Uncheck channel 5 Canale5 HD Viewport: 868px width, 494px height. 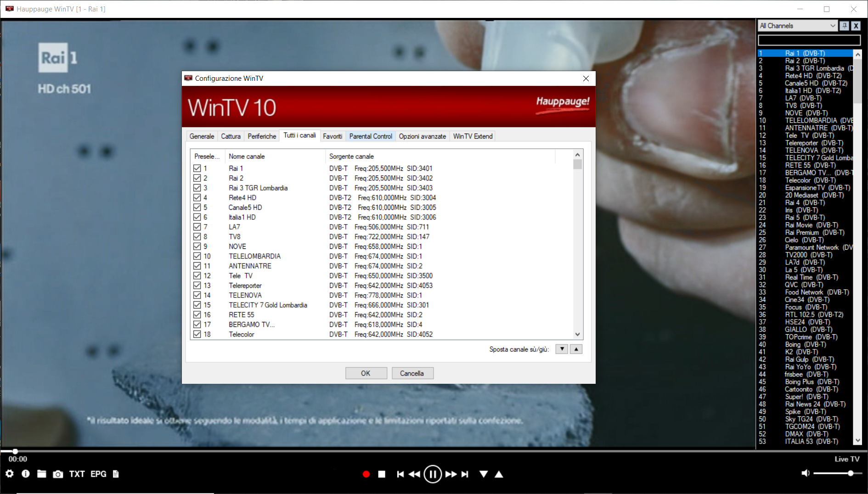(x=197, y=207)
